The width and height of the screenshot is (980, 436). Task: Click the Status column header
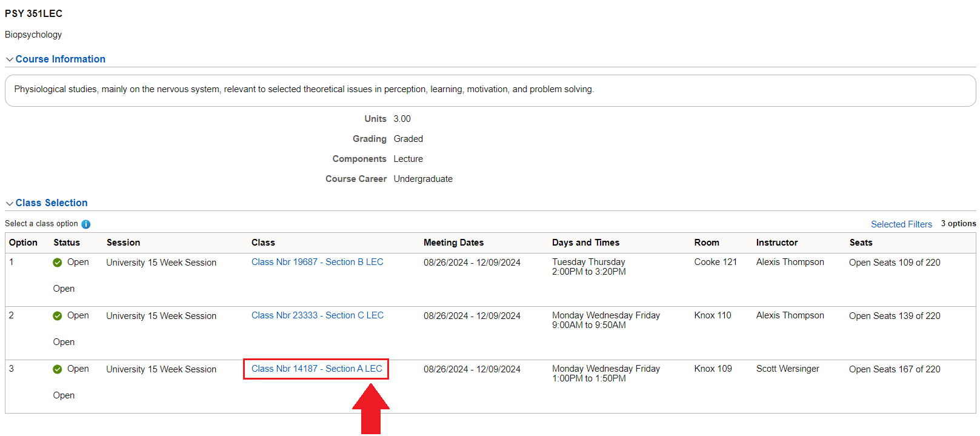67,243
